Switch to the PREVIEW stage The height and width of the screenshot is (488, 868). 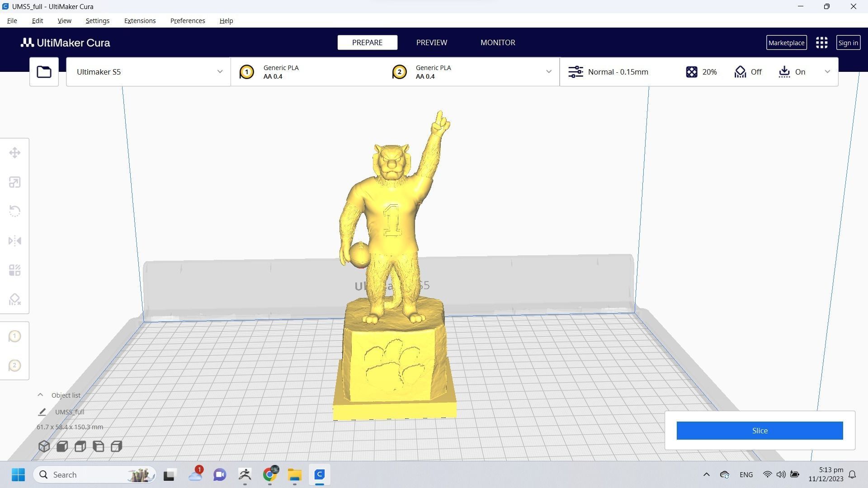click(431, 42)
